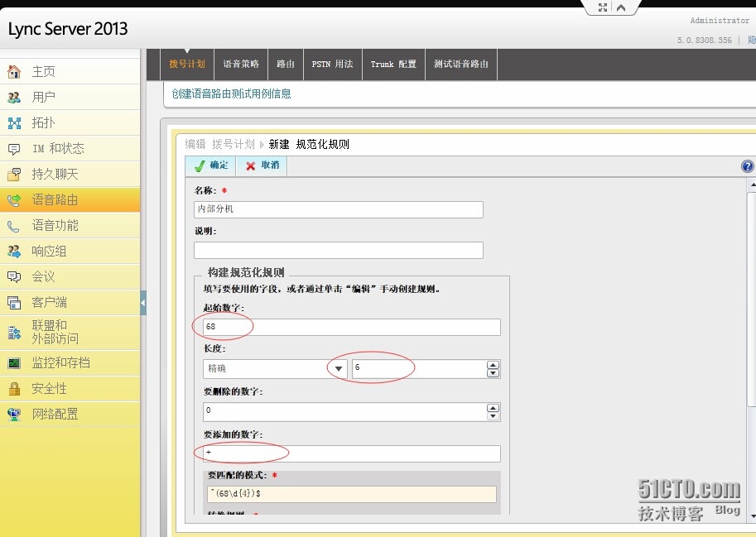
Task: Click the 创建语音路由测试用例信息 link
Action: tap(231, 94)
